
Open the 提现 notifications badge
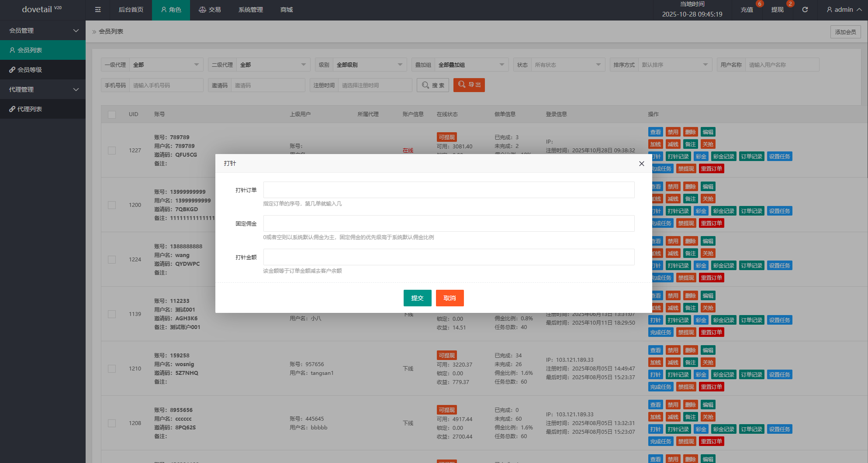778,10
